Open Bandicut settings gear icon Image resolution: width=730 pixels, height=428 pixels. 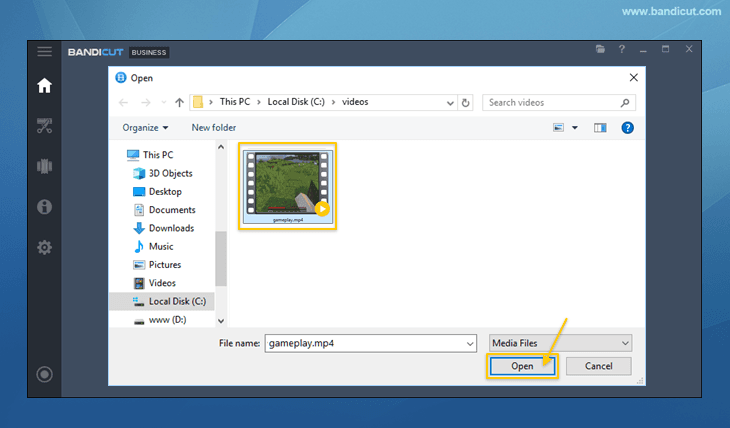(44, 247)
